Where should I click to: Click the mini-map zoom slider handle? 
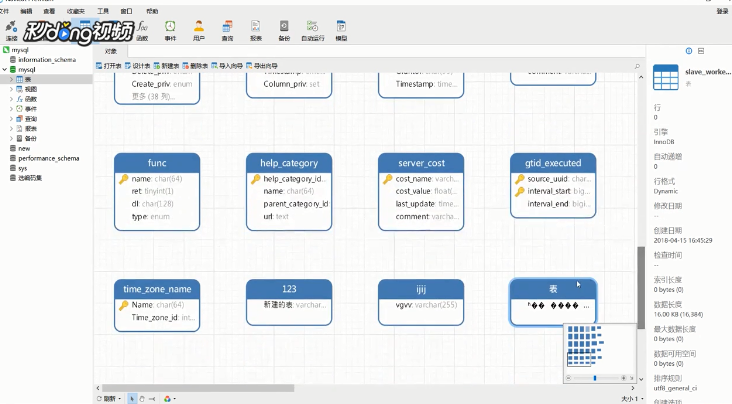coord(595,378)
